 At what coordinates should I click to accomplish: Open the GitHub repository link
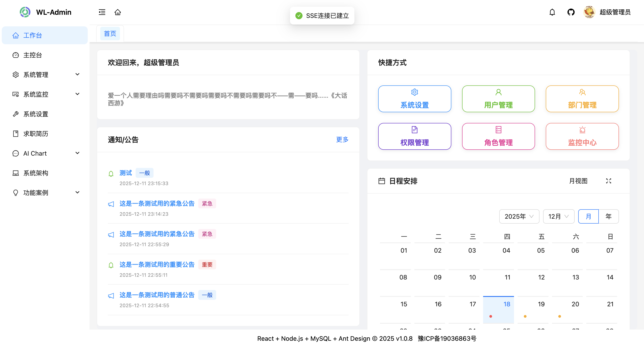(x=571, y=12)
